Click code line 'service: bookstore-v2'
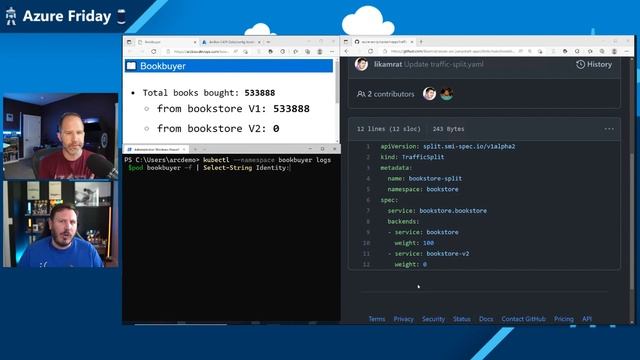Screen dimensions: 640x360 (x=428, y=254)
